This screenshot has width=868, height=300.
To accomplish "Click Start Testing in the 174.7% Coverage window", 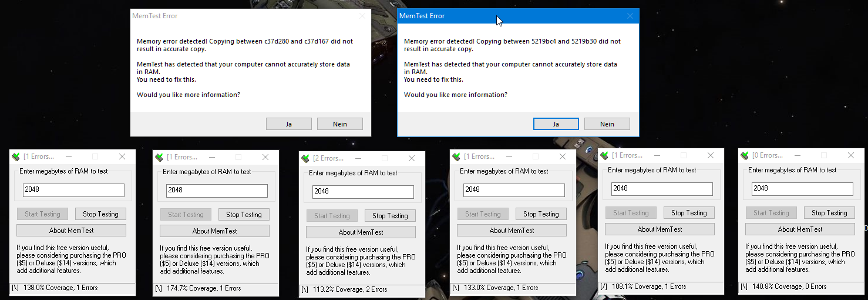I will (x=186, y=215).
